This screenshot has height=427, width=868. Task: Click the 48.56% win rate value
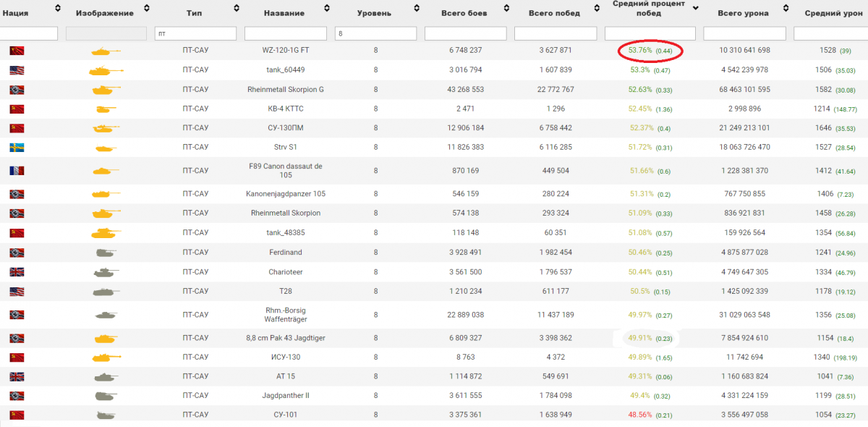click(640, 415)
